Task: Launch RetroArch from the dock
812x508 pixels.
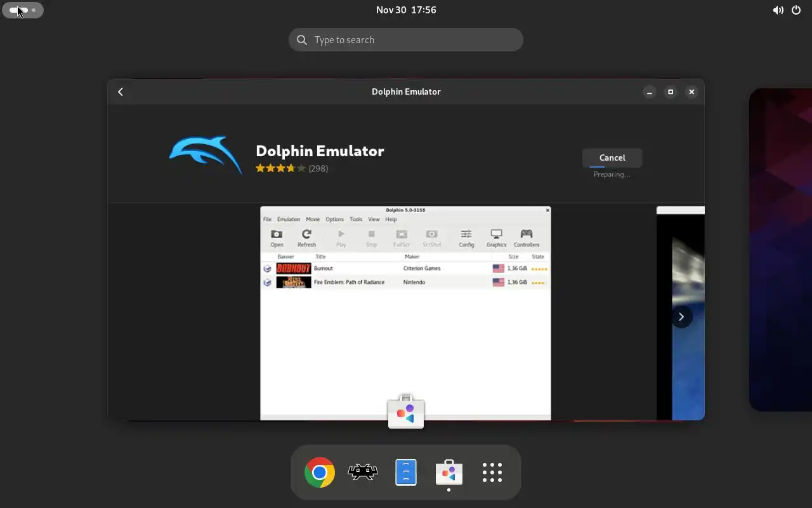Action: tap(363, 472)
